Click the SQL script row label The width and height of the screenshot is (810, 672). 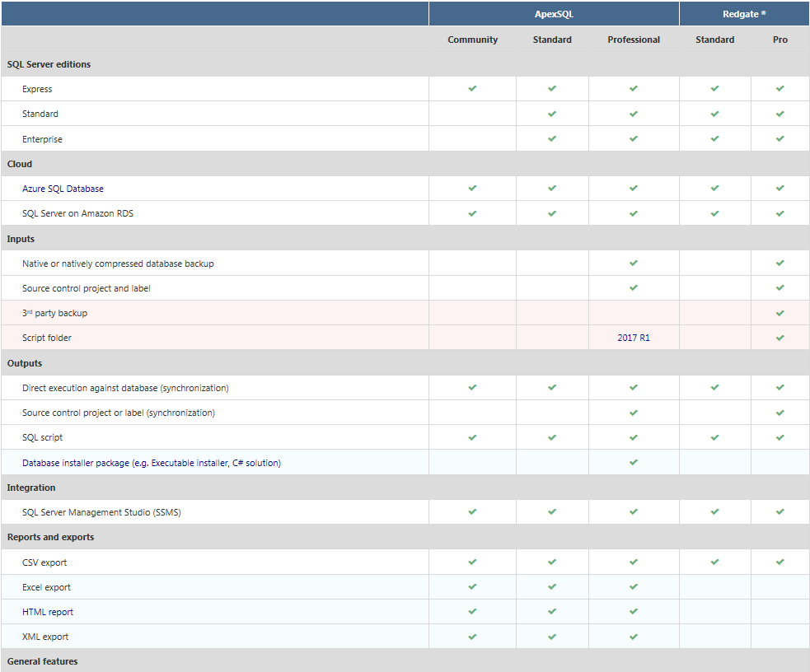pyautogui.click(x=42, y=437)
